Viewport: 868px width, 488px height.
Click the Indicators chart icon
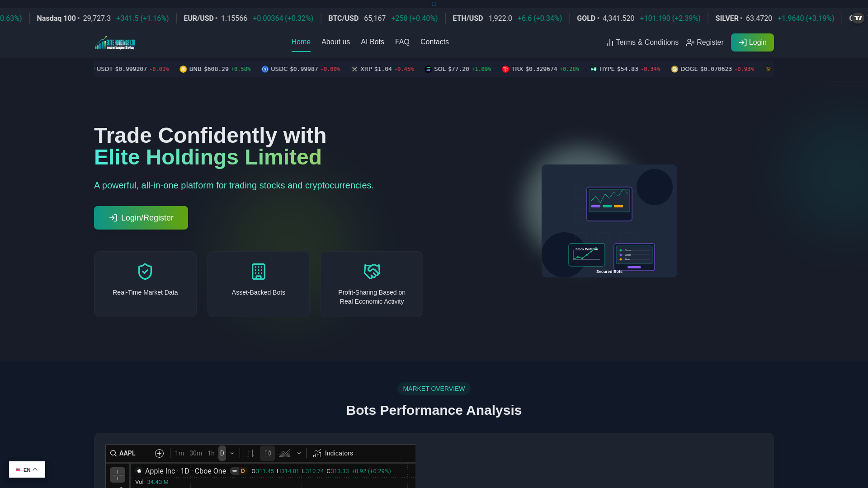tap(317, 453)
